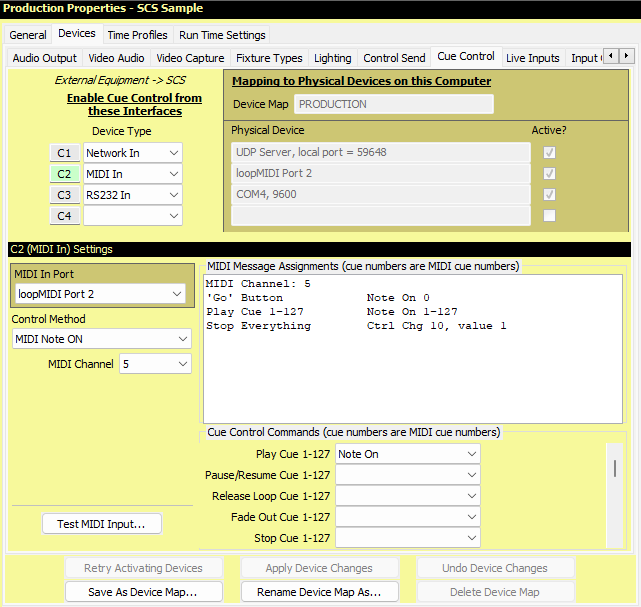Click the cue control commands scrollbar thumb
641x607 pixels.
tap(614, 468)
